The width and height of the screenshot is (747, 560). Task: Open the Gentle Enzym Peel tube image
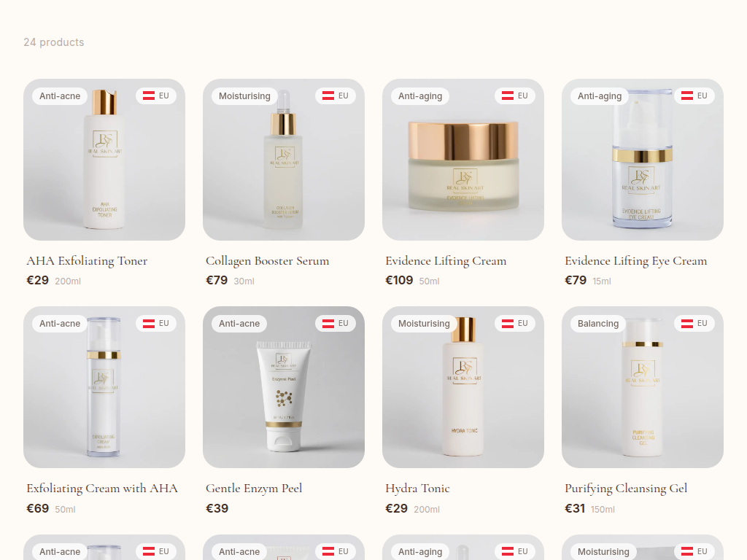tap(284, 387)
